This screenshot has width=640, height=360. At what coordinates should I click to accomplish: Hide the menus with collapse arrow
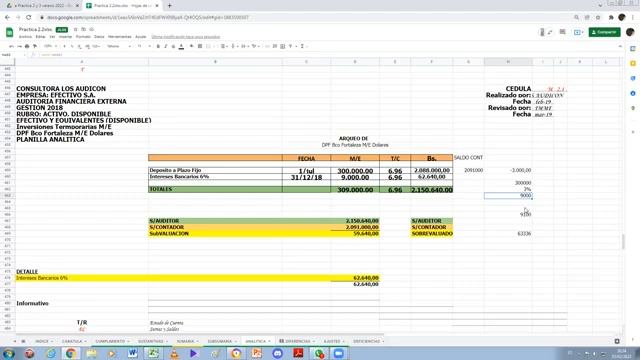620,47
